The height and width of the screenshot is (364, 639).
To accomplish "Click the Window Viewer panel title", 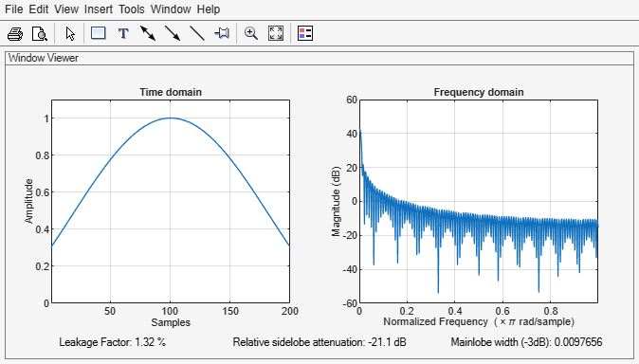I will (44, 58).
